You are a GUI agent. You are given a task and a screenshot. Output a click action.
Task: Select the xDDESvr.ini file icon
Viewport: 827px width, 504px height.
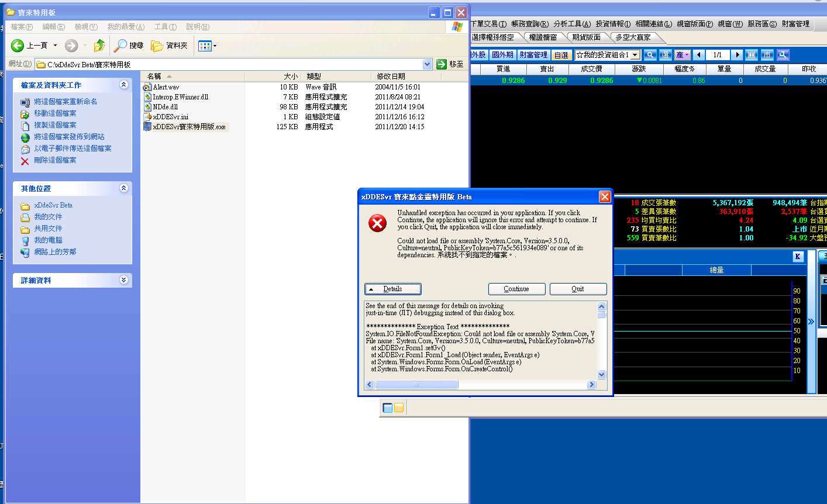coord(147,117)
